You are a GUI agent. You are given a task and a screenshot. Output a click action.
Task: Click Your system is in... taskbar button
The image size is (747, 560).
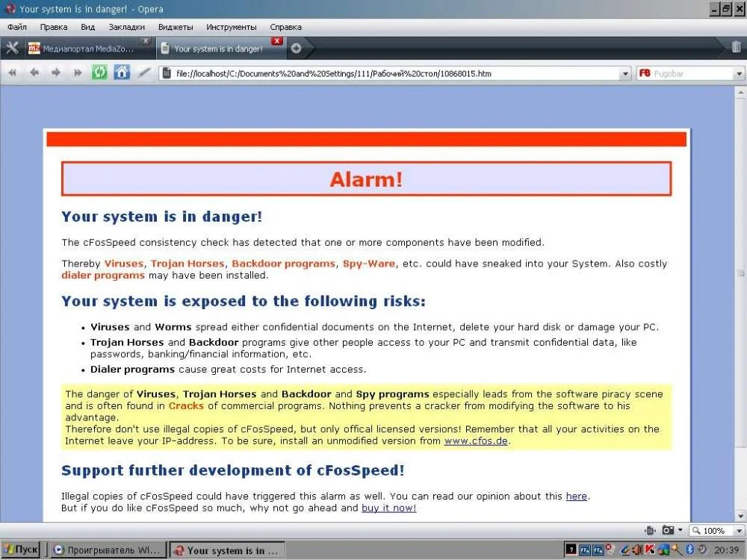pos(227,550)
